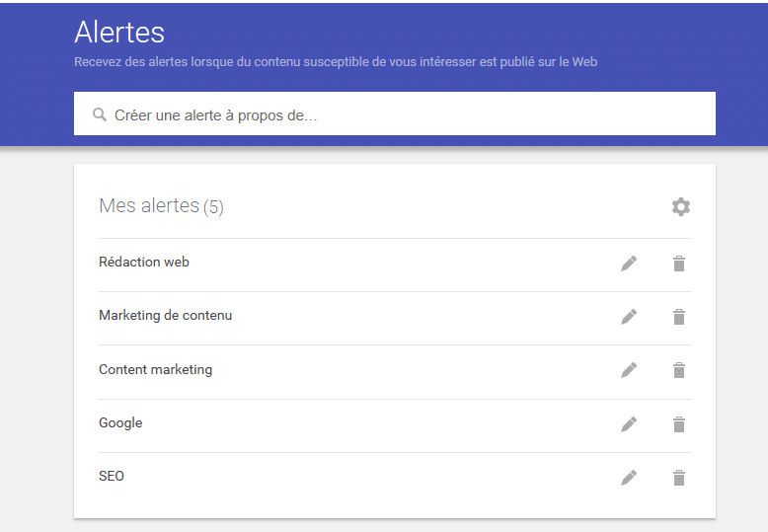Edit the Rédaction web alert
This screenshot has width=768, height=532.
629,264
